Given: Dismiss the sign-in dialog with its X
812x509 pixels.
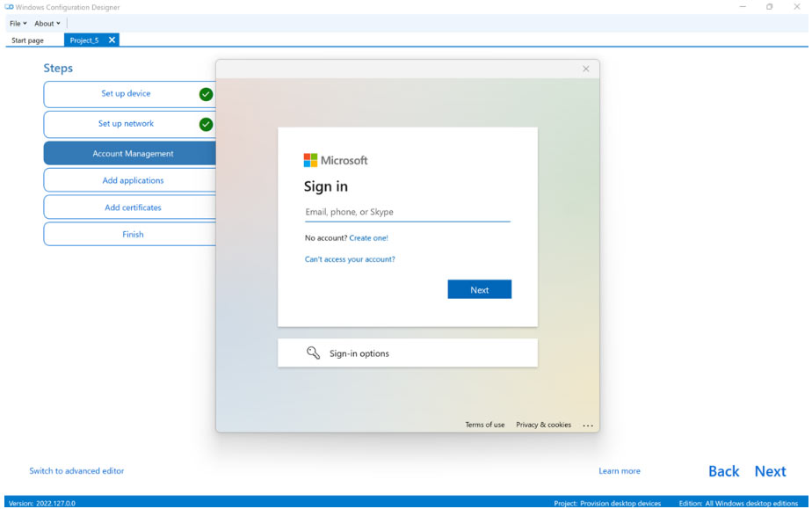Looking at the screenshot, I should [x=585, y=69].
